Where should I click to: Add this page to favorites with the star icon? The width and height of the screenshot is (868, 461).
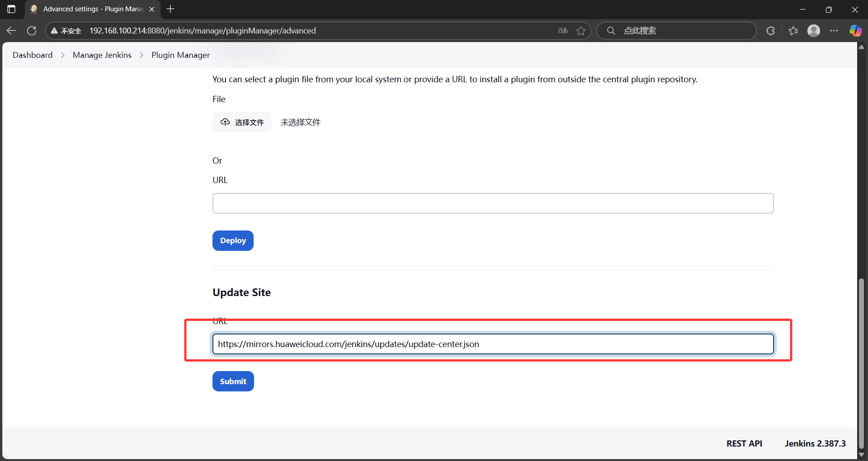click(x=581, y=31)
